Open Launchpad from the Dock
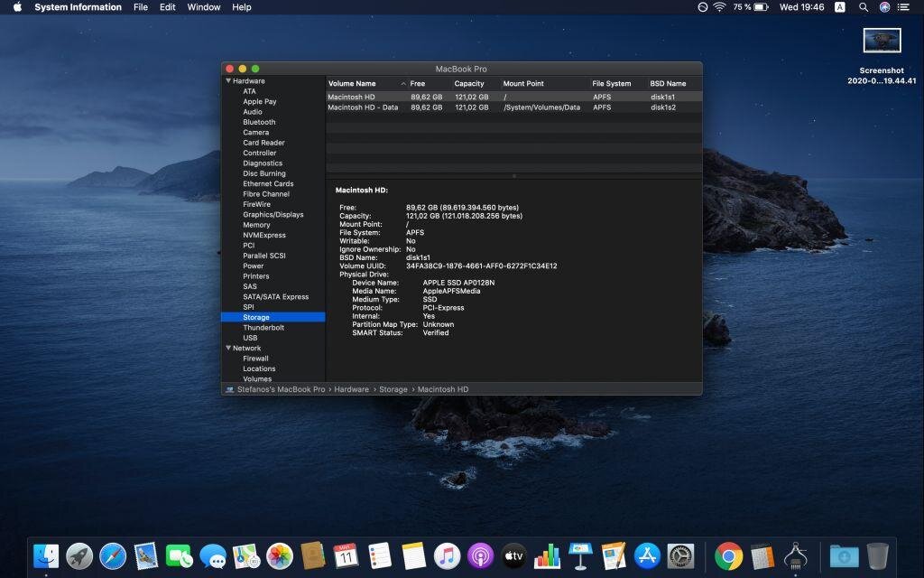The image size is (924, 578). pyautogui.click(x=79, y=555)
